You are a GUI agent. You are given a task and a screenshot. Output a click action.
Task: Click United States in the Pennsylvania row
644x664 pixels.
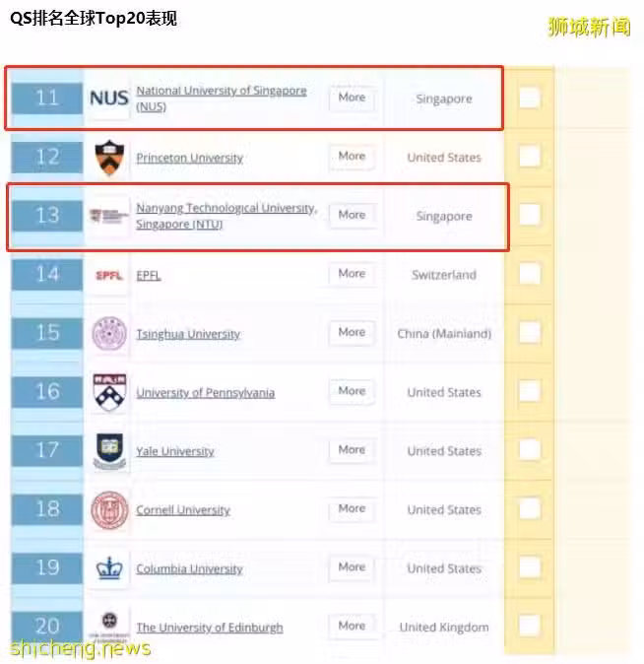pos(444,392)
